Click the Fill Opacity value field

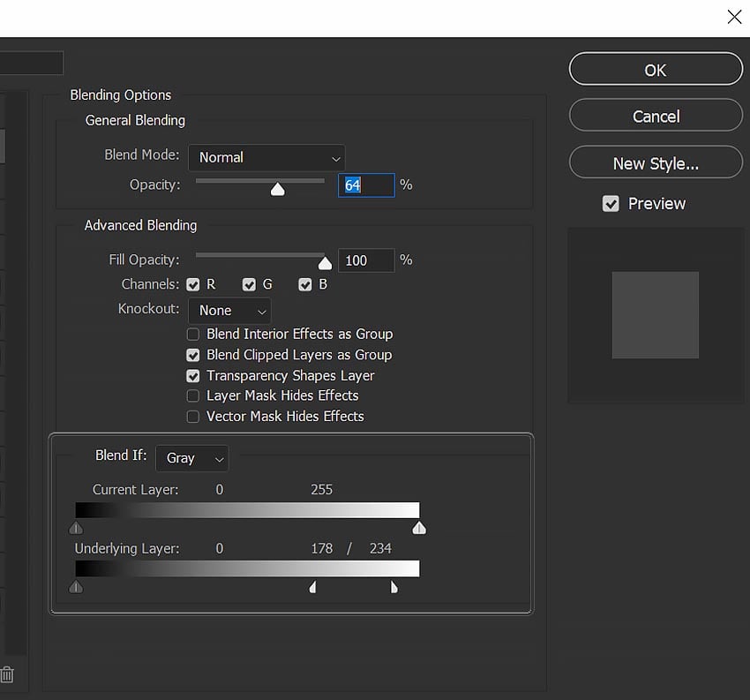tap(366, 260)
